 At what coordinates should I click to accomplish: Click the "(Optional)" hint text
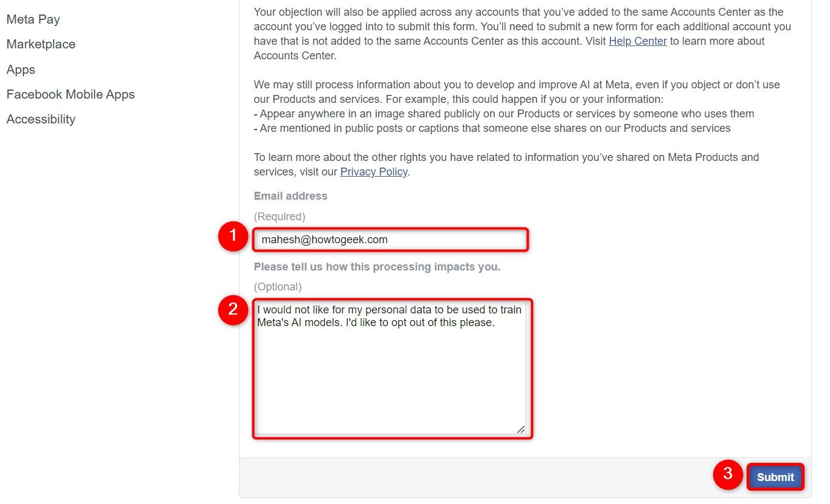tap(278, 287)
